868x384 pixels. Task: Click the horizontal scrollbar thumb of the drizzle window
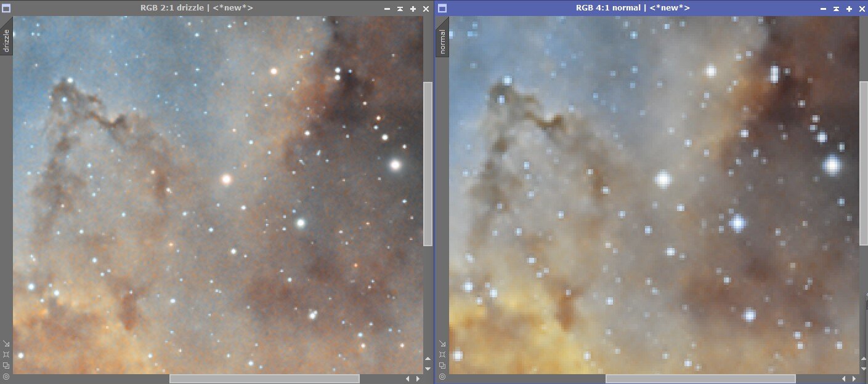tap(264, 379)
